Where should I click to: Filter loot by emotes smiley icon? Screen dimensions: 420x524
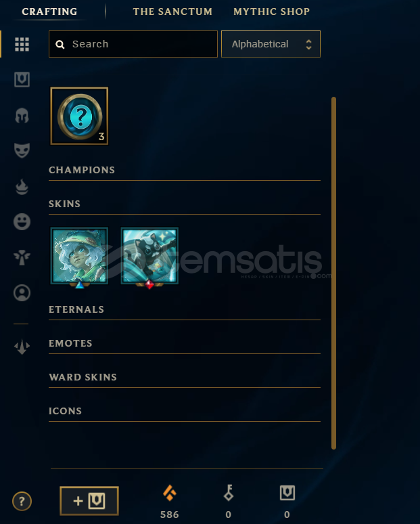[x=22, y=221]
